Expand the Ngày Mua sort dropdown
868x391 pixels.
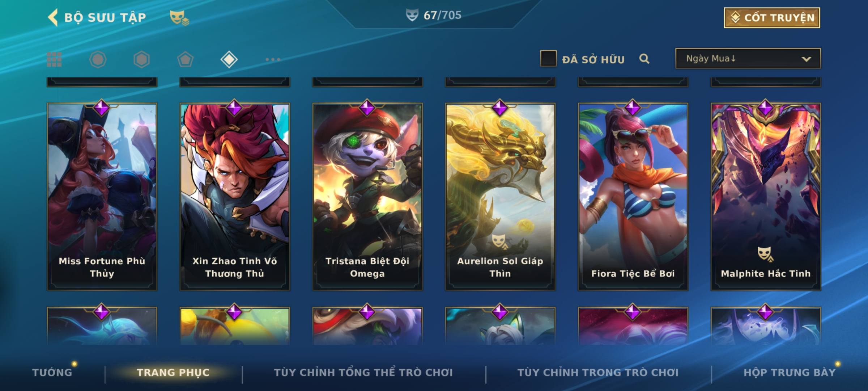click(748, 58)
